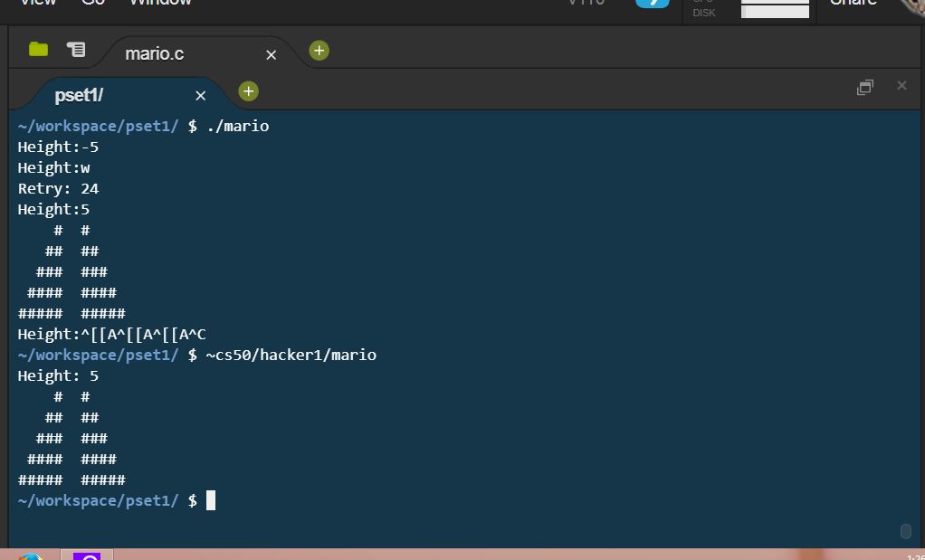
Task: Click the "Height:^[[A^[[A^[[A^C" line
Action: pyautogui.click(x=111, y=334)
